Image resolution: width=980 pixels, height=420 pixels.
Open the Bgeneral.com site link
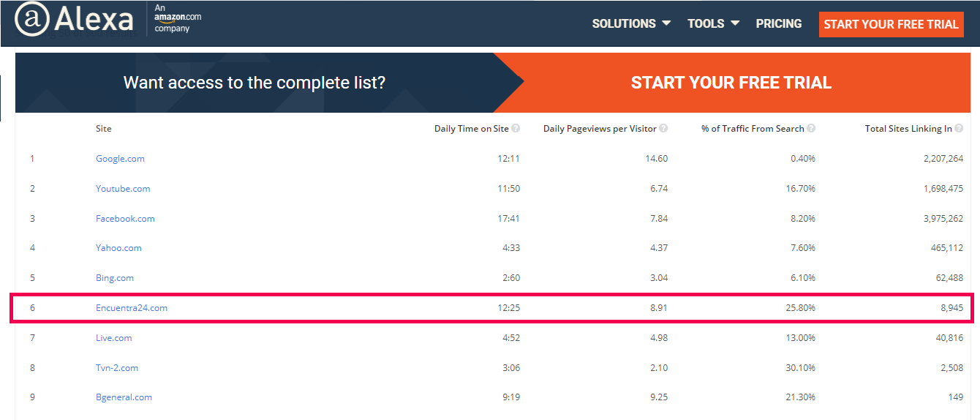click(124, 397)
